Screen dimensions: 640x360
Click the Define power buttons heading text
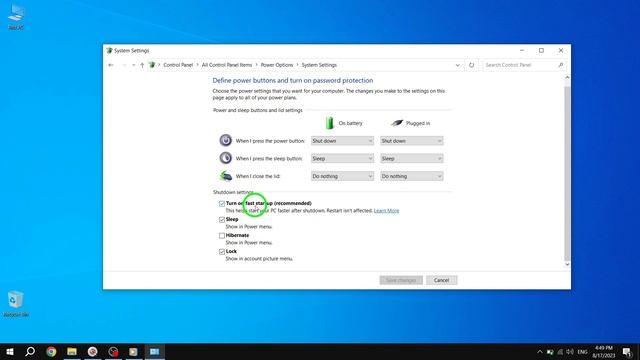click(x=293, y=80)
